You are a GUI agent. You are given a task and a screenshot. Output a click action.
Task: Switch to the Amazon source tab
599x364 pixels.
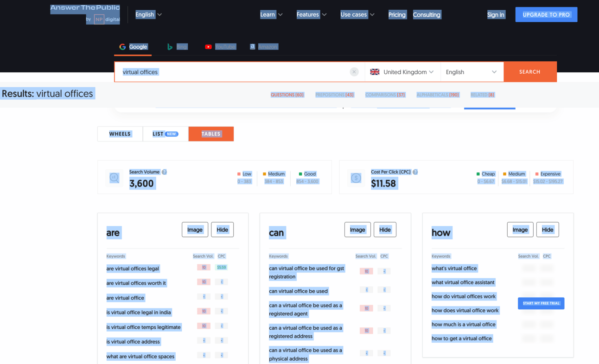[263, 47]
